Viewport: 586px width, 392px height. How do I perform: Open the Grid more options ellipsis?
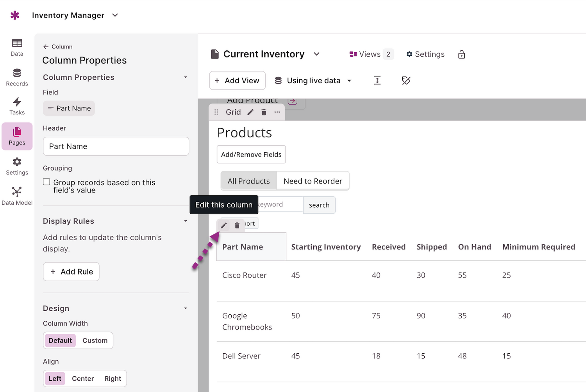277,112
